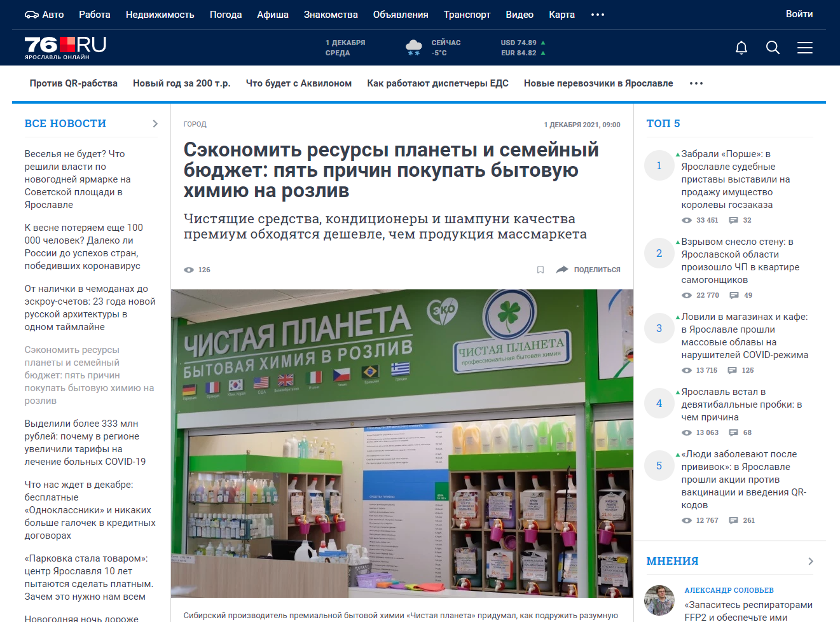Screen dimensions: 840x622
Task: Open top story Люди заболевают после прививок
Action: tap(744, 480)
